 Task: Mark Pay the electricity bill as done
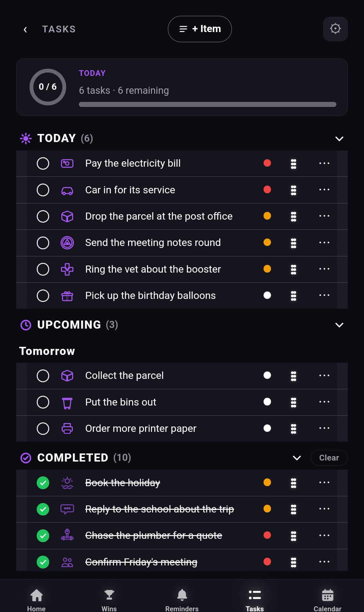43,164
